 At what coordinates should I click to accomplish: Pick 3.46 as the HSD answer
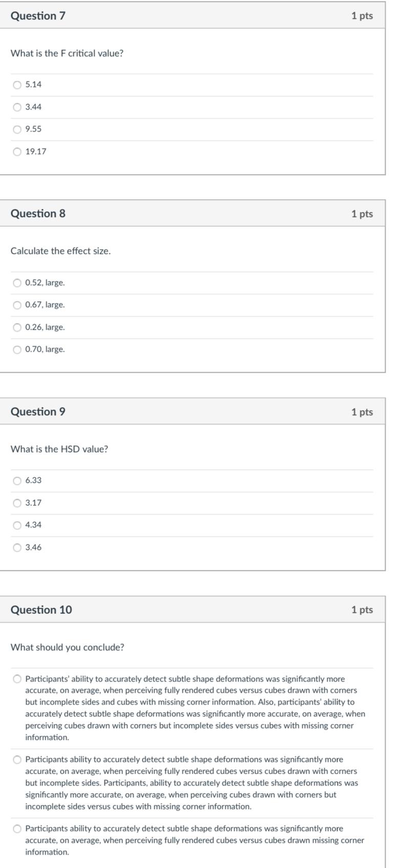pos(17,547)
